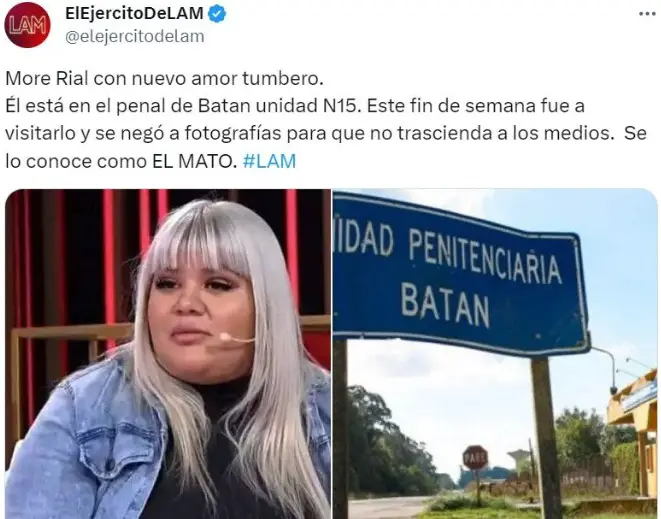The image size is (661, 519).
Task: Click the sentence mentioning 'Batan unidad N15'
Action: pos(184,106)
